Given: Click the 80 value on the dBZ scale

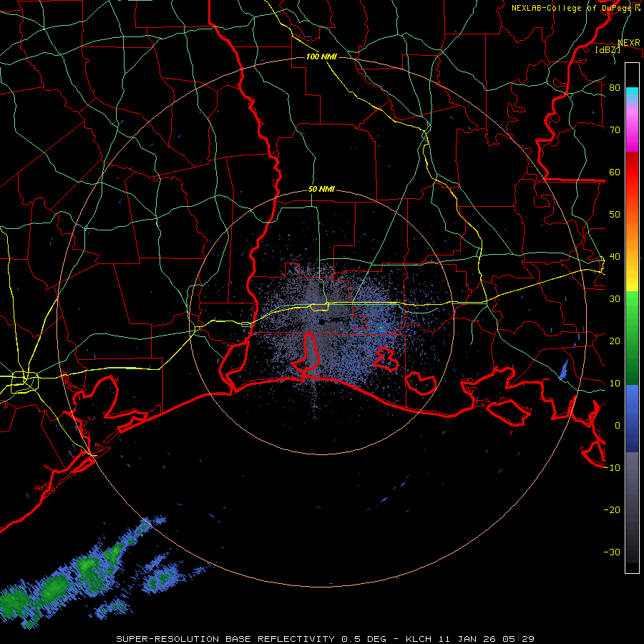Looking at the screenshot, I should pyautogui.click(x=615, y=88).
